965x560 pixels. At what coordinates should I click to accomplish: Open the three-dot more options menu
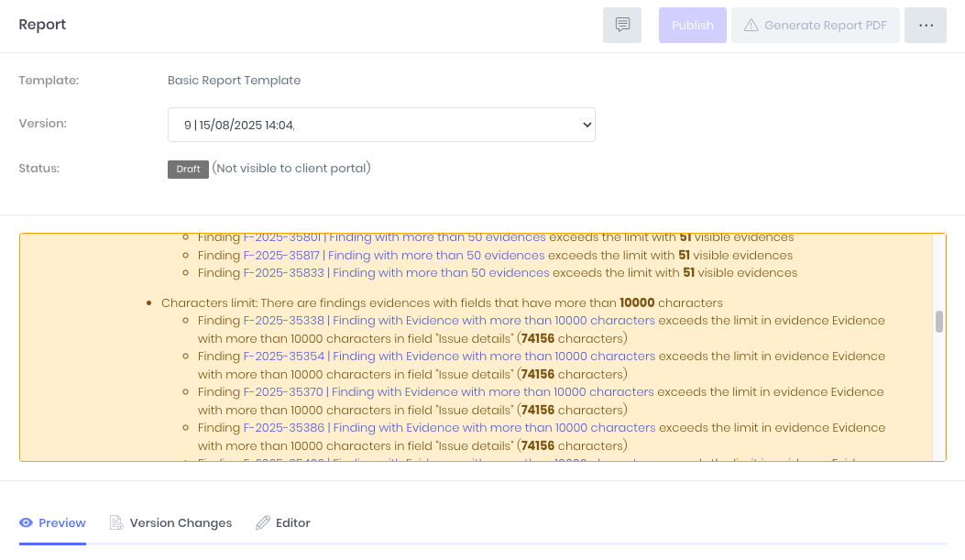[926, 26]
